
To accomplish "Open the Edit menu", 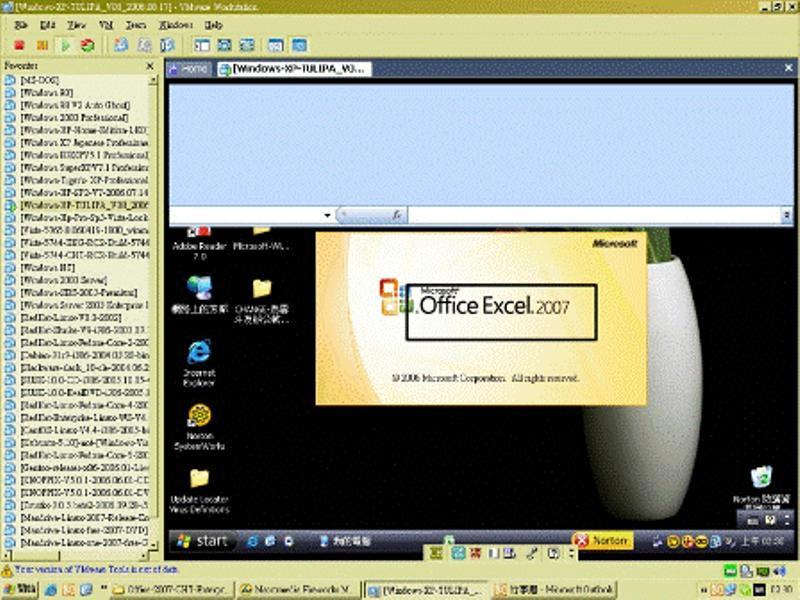I will (47, 24).
